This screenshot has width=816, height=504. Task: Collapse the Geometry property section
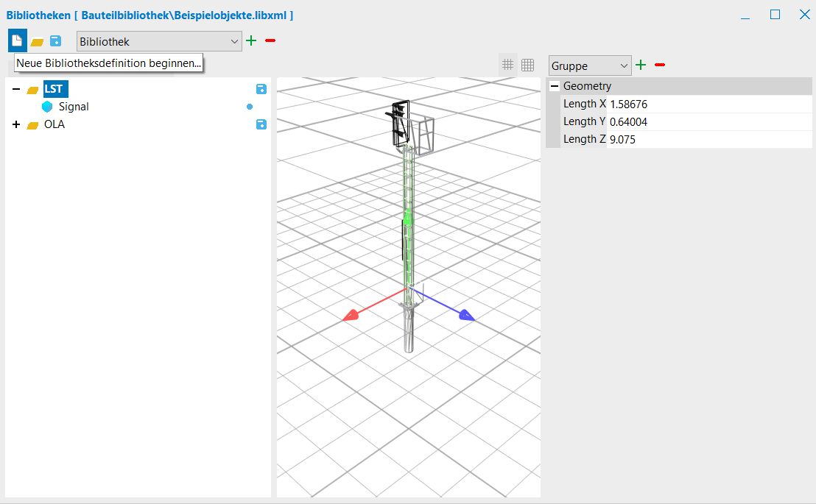[555, 86]
